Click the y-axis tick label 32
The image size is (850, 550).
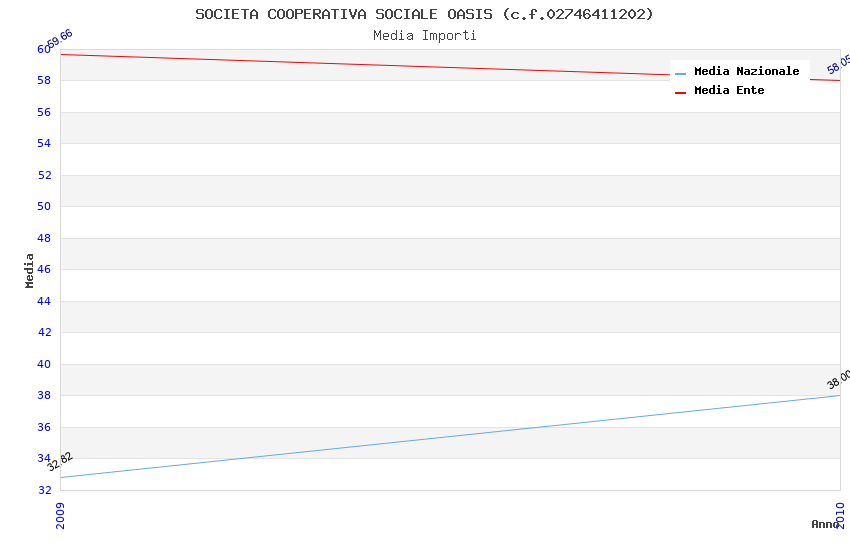coord(44,490)
